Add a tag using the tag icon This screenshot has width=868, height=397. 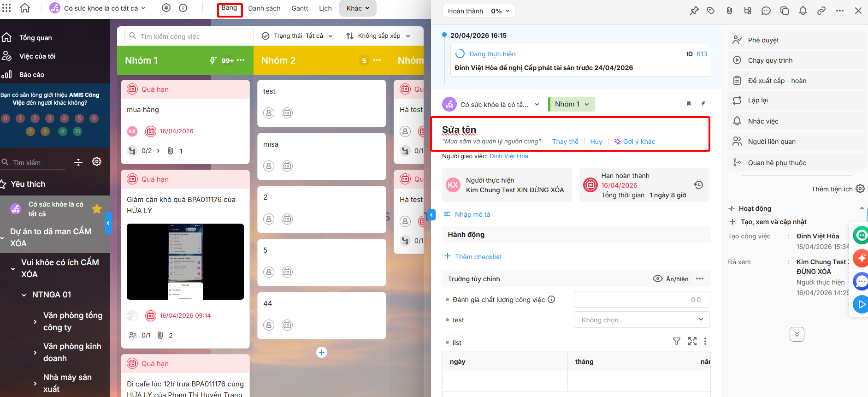[x=711, y=11]
